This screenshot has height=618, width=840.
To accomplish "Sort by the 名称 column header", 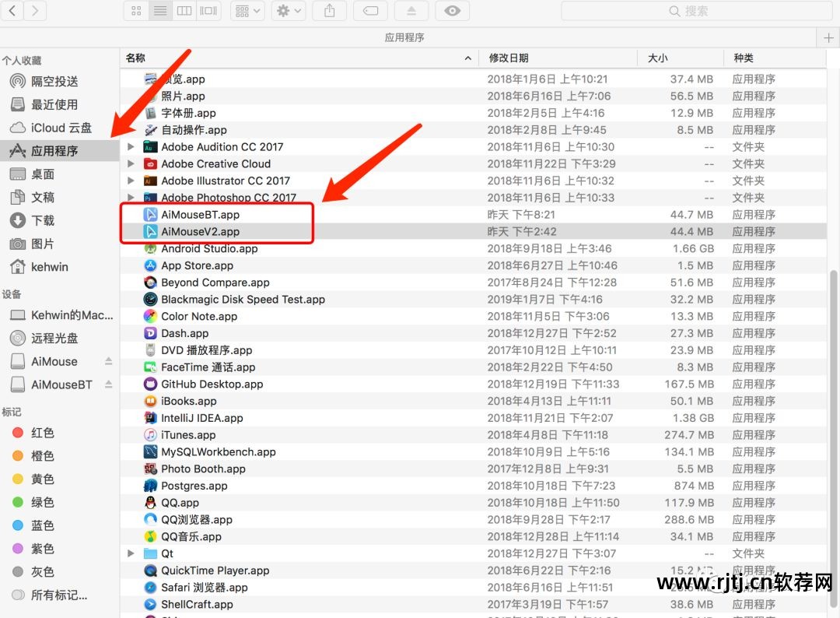I will pos(299,58).
